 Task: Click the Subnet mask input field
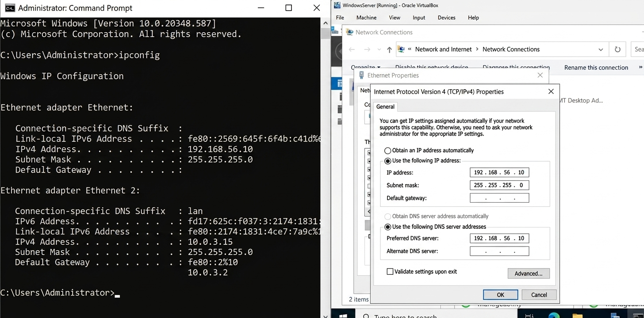[x=499, y=185]
